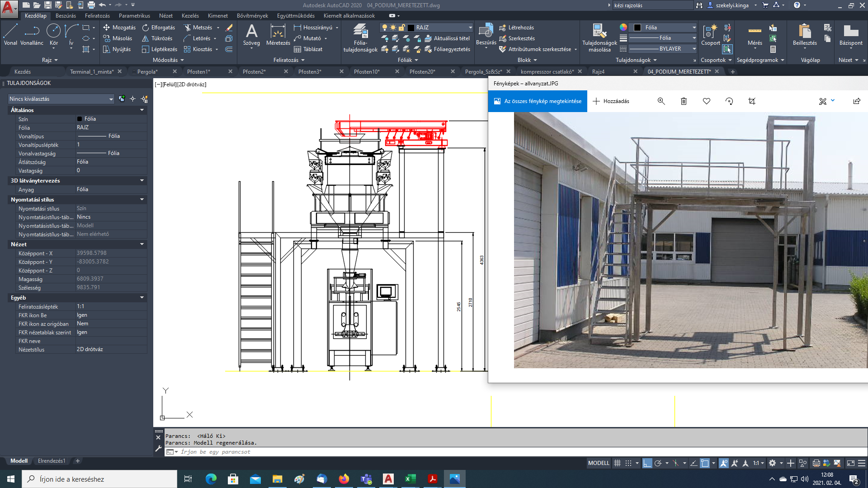Viewport: 868px width, 488px height.
Task: Click Fóliaegyeztetés layer match button
Action: pyautogui.click(x=448, y=49)
